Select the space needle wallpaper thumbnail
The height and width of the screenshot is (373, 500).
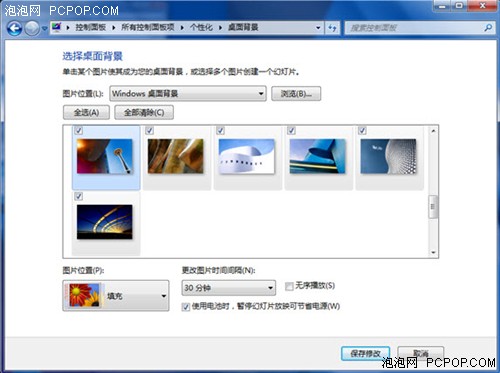[x=105, y=156]
